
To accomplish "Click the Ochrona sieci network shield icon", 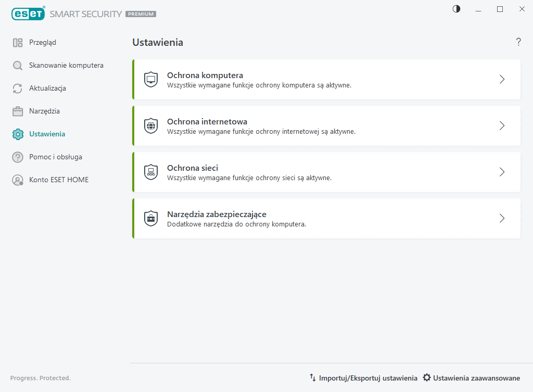I will tap(150, 172).
